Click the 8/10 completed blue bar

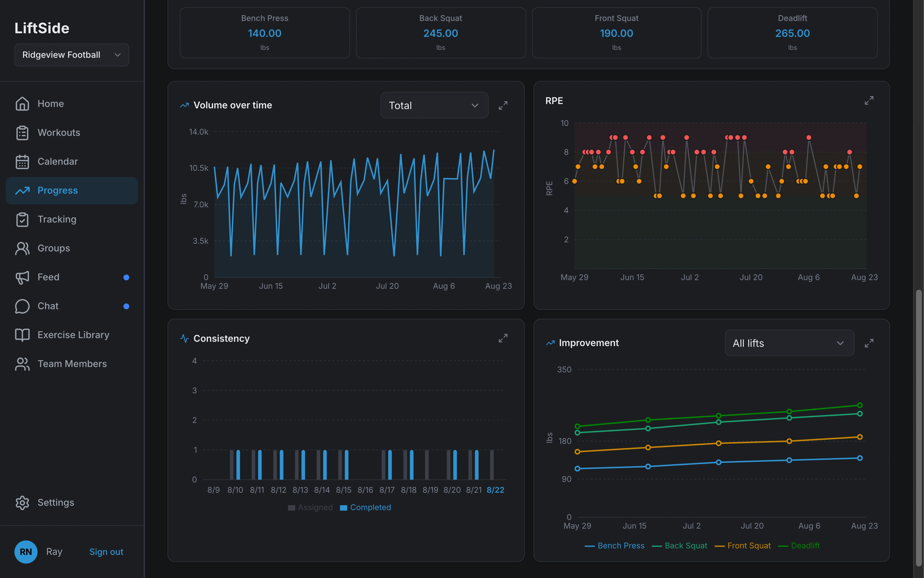(x=238, y=465)
